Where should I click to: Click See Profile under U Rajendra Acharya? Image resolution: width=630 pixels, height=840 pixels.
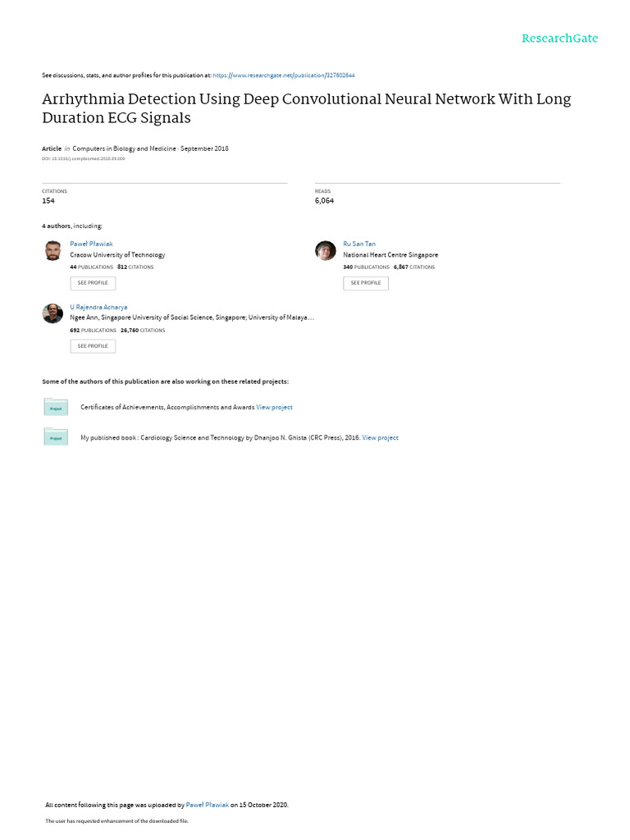pos(93,346)
